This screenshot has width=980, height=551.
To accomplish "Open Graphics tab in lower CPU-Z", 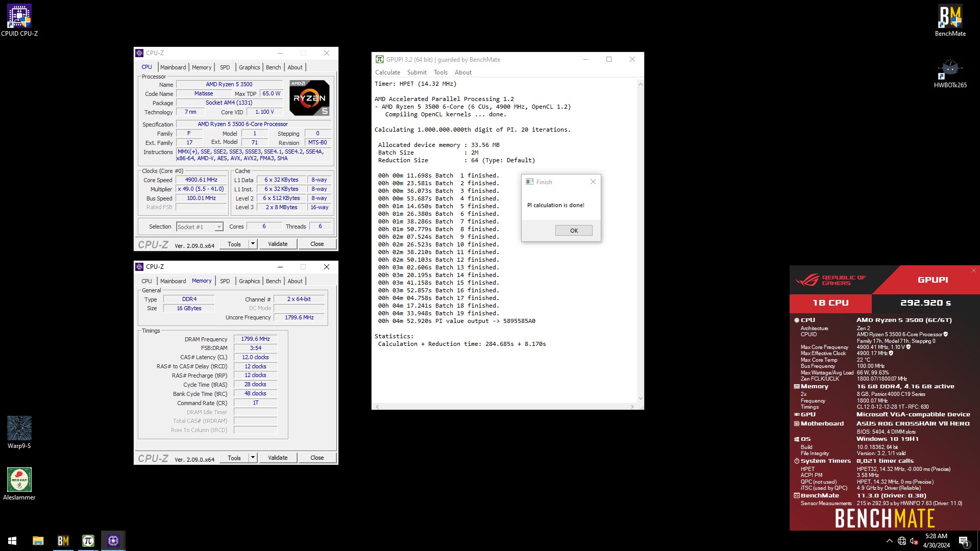I will coord(250,281).
